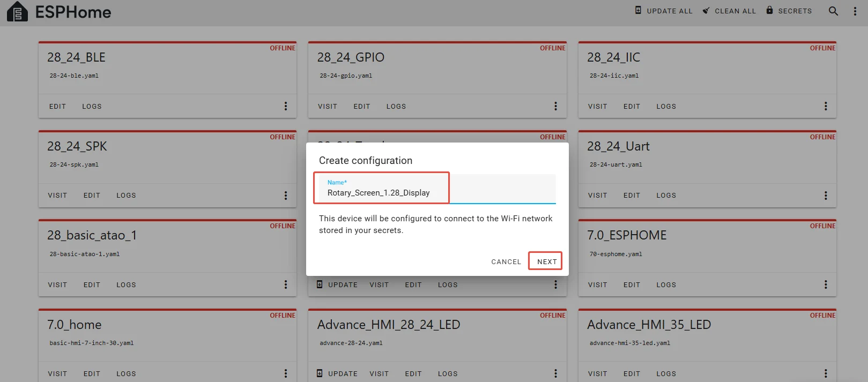
Task: Click the ESPHome logo icon
Action: point(17,12)
